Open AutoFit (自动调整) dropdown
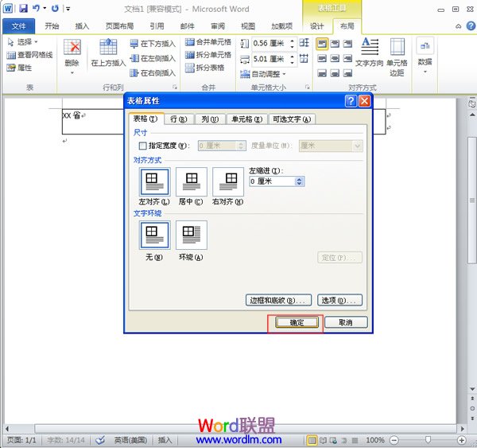This screenshot has width=477, height=448. (263, 74)
